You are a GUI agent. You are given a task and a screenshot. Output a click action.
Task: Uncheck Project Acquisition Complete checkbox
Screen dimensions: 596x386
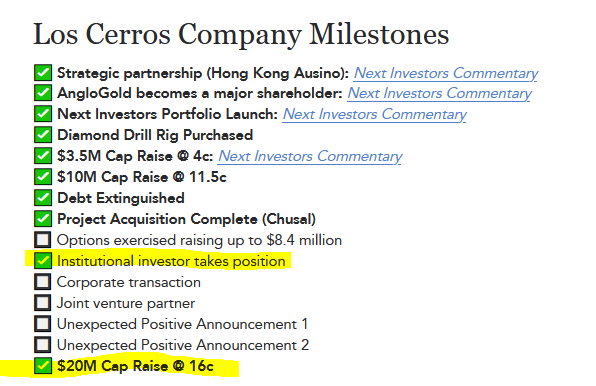click(x=43, y=219)
